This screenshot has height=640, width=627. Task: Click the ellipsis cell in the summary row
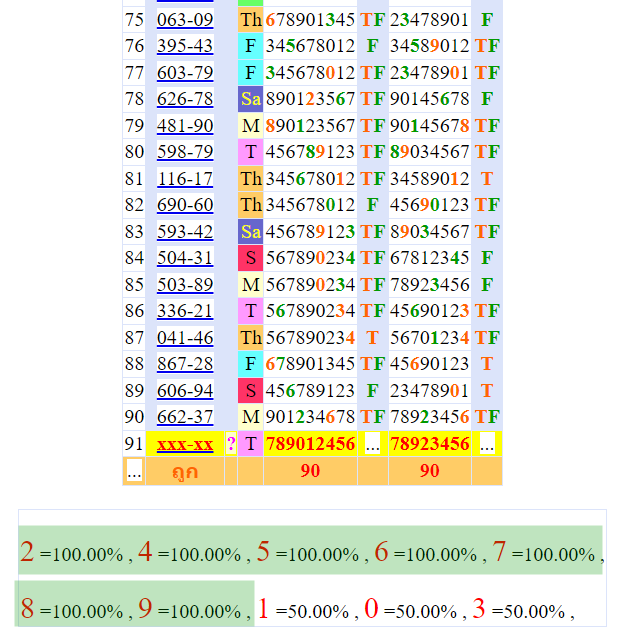coord(134,471)
